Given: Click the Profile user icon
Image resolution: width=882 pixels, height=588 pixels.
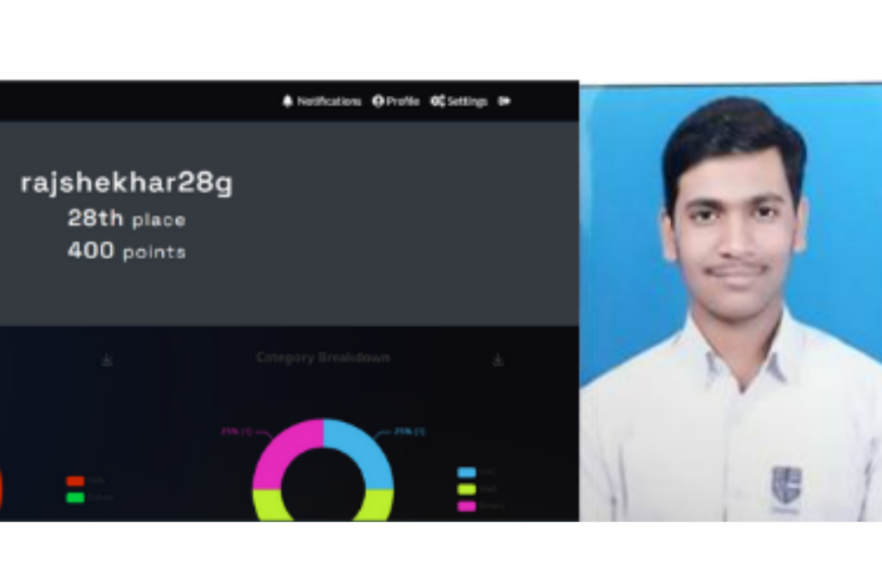Looking at the screenshot, I should coord(378,102).
